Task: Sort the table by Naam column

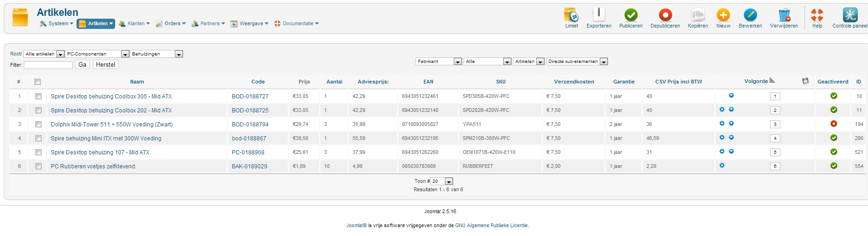Action: [x=137, y=82]
